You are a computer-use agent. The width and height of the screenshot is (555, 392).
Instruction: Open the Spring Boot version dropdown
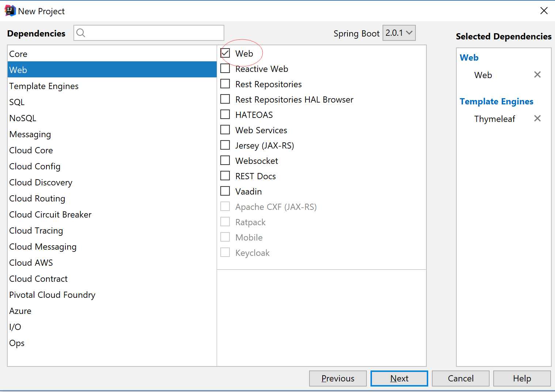pyautogui.click(x=399, y=33)
